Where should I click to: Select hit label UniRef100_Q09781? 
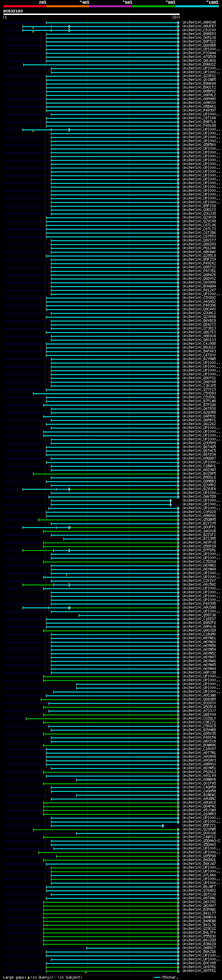click(199, 967)
